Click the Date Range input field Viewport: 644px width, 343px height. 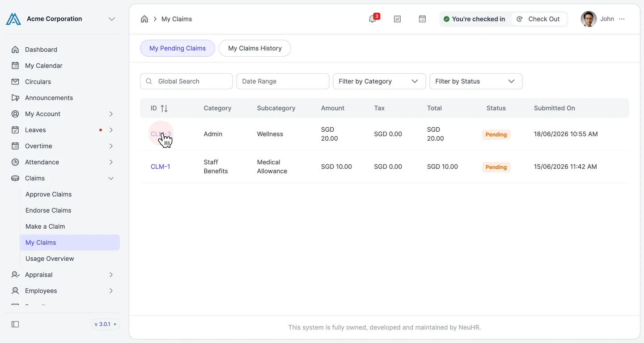coord(283,81)
